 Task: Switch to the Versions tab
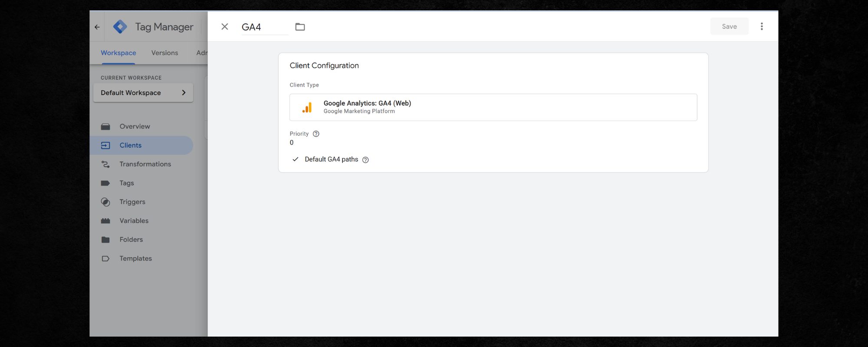(x=164, y=53)
